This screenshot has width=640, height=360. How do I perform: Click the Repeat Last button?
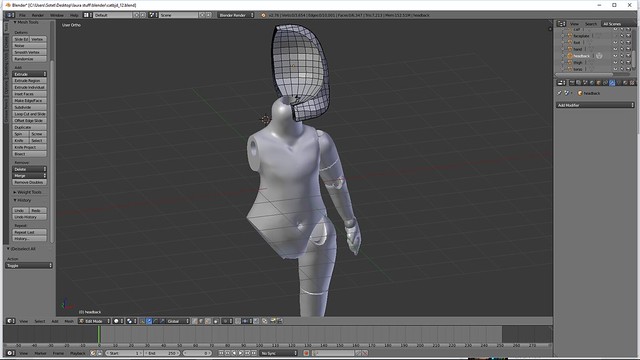pyautogui.click(x=29, y=232)
